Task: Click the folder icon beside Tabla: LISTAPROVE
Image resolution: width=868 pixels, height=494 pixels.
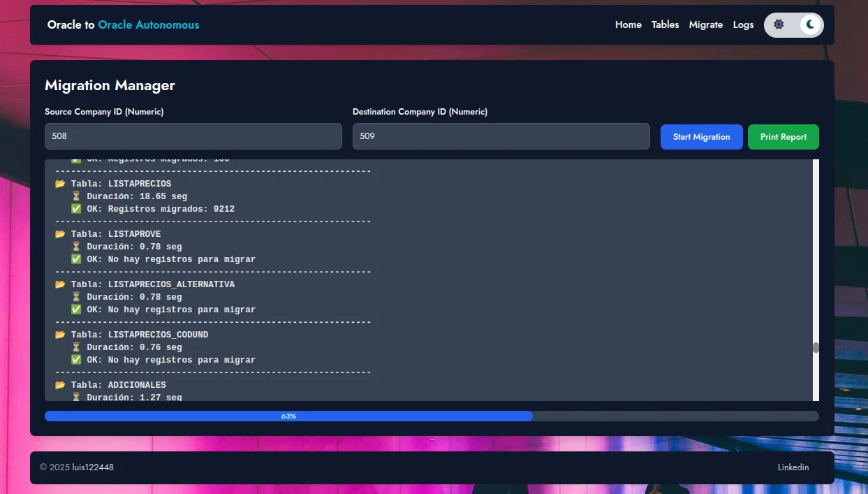Action: click(x=60, y=234)
